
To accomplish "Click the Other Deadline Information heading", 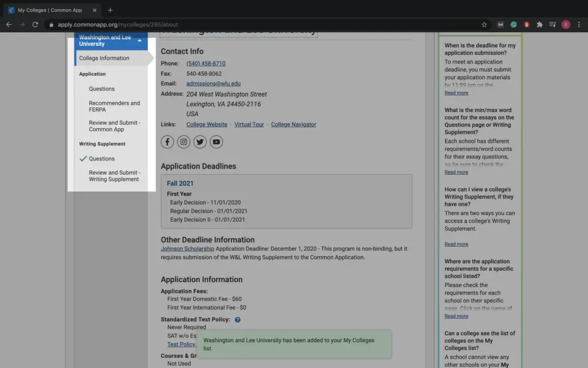I will (x=208, y=240).
